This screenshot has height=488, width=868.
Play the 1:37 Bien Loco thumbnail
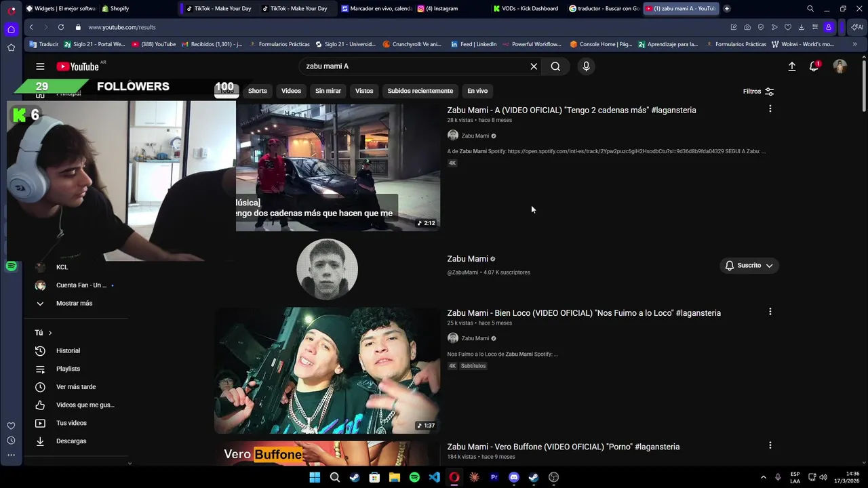click(x=327, y=371)
